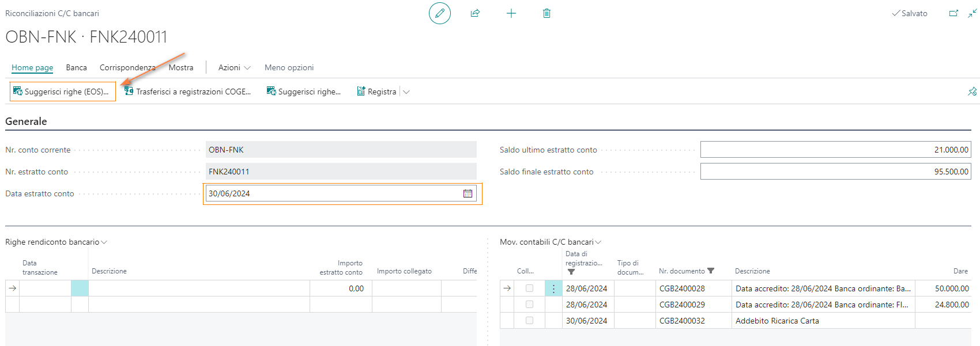
Task: Click the trash delete icon
Action: [546, 13]
